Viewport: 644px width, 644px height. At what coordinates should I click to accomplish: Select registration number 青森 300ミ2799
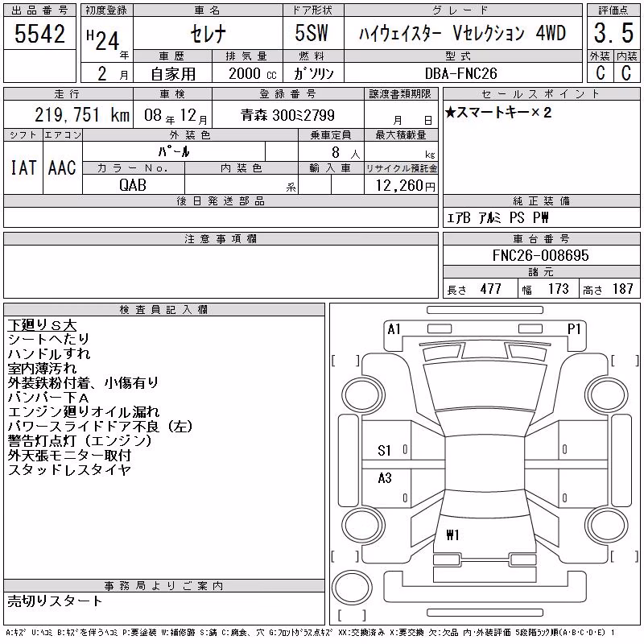[x=287, y=115]
